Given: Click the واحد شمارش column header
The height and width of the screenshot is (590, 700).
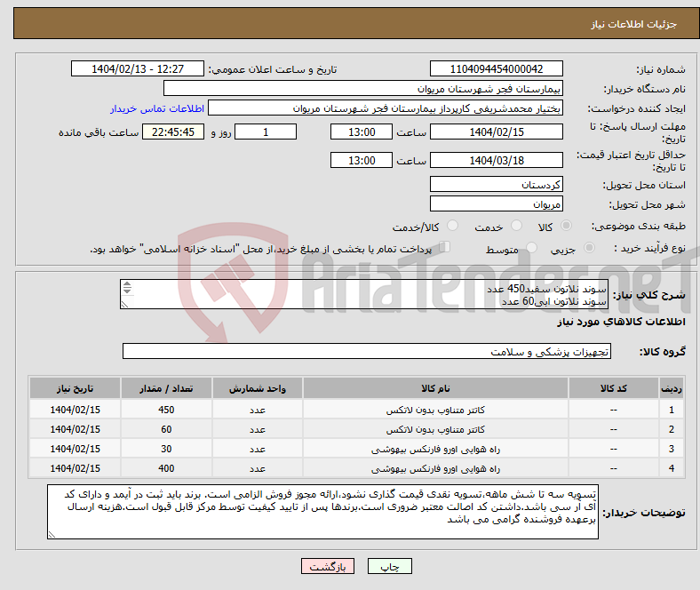Looking at the screenshot, I should coord(258,388).
